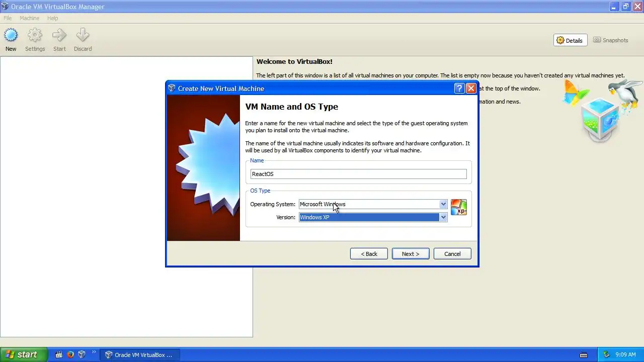Switch to the Snapshots view
The height and width of the screenshot is (362, 644).
point(611,40)
